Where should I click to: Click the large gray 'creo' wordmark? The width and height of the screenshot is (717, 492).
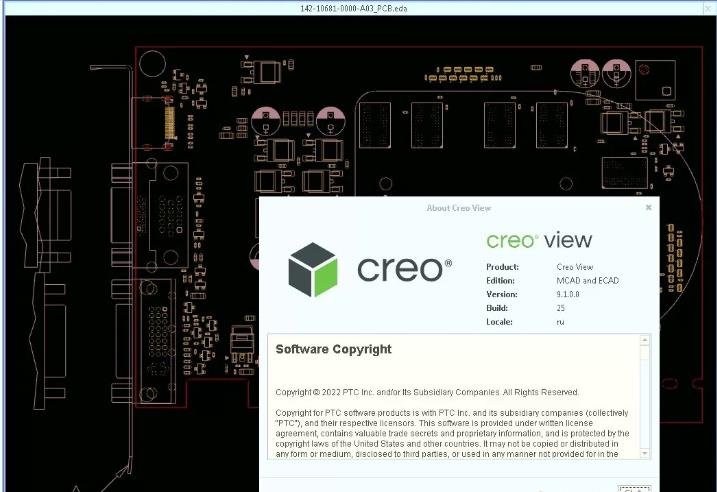(404, 269)
